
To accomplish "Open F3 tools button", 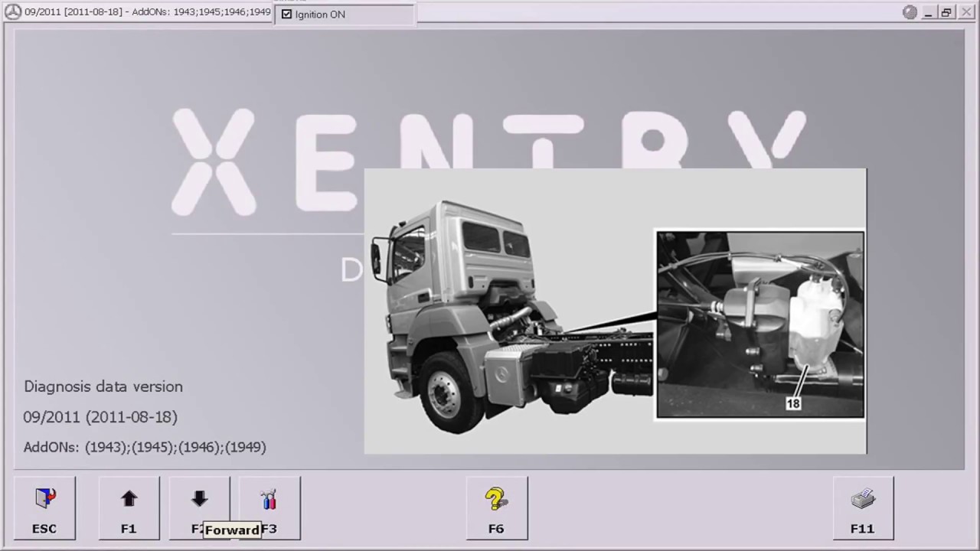I will pos(269,508).
